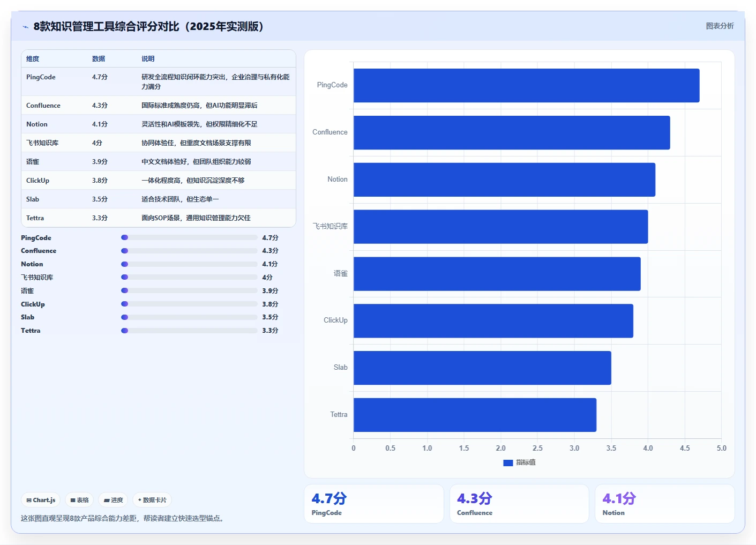This screenshot has height=545, width=756.
Task: Click the 指标值 legend text
Action: (526, 462)
